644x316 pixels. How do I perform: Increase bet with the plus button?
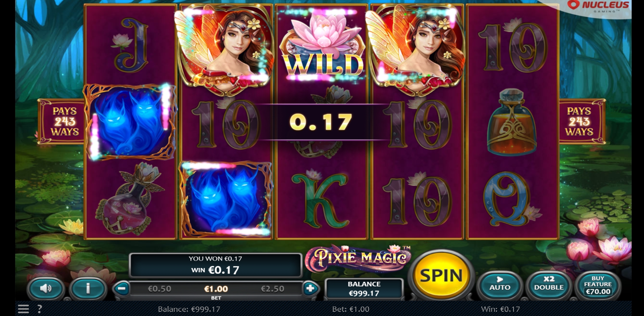point(310,288)
